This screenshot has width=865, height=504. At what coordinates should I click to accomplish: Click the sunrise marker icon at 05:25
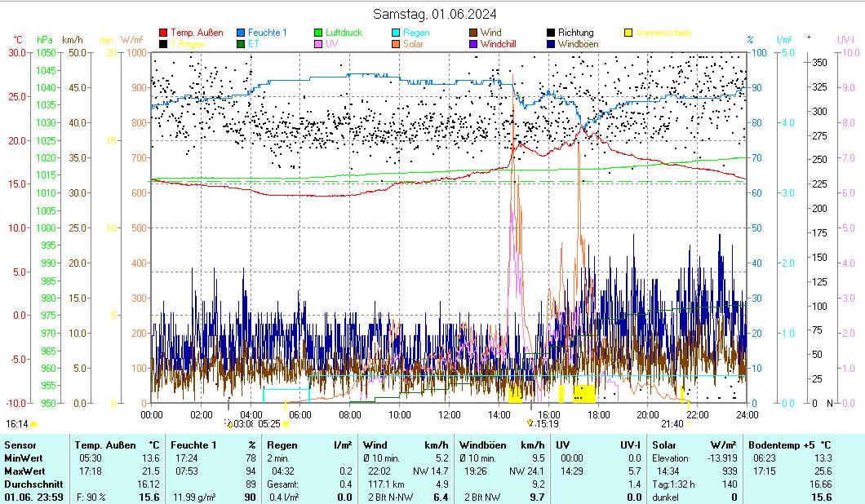(285, 424)
